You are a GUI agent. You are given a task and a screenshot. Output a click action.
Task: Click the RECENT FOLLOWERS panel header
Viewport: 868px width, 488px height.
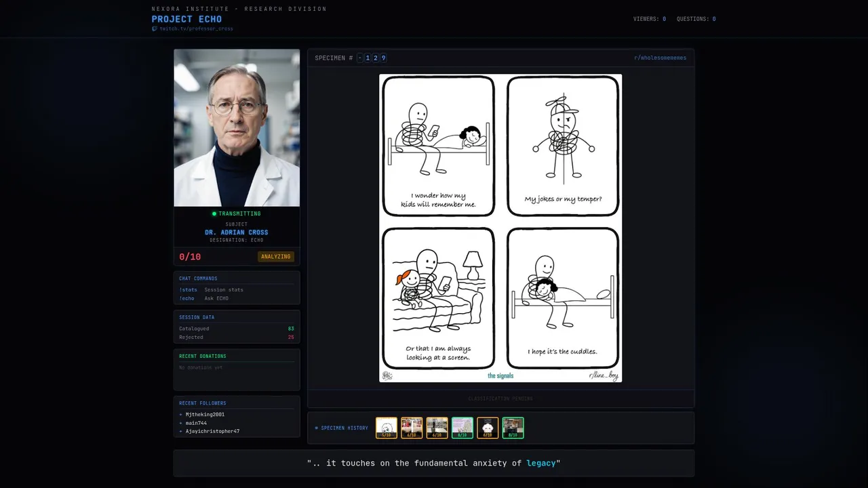click(x=203, y=403)
